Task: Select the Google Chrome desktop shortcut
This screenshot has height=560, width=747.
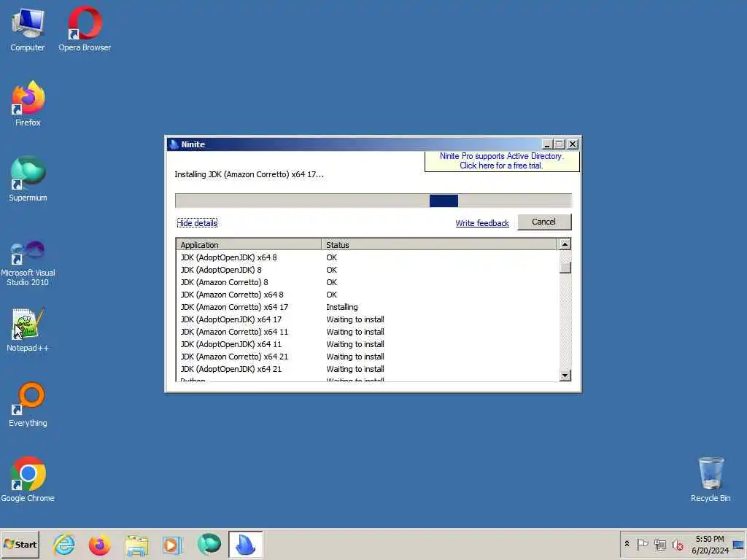Action: pos(28,480)
